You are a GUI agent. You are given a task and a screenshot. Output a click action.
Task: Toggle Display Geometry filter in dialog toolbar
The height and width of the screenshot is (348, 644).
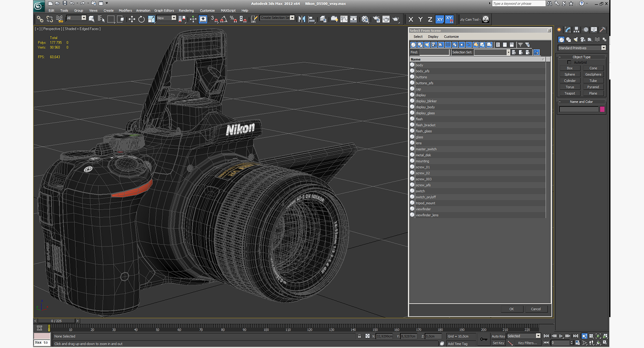(x=413, y=44)
